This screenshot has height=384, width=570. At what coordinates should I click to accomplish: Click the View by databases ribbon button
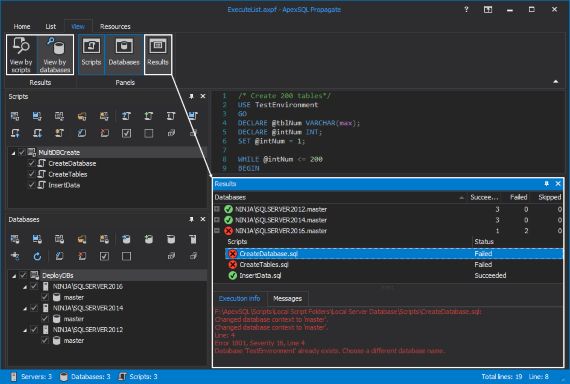(x=55, y=55)
